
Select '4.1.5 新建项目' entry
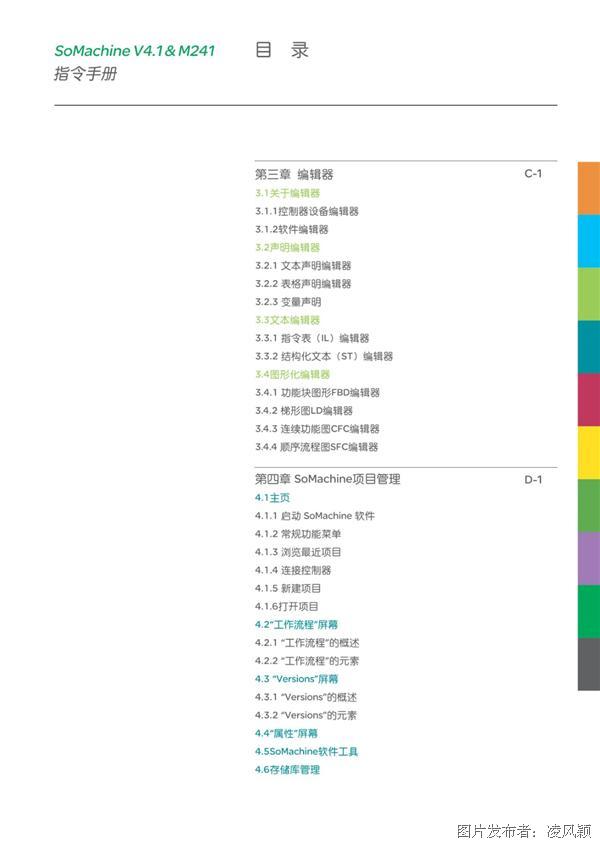coord(288,588)
